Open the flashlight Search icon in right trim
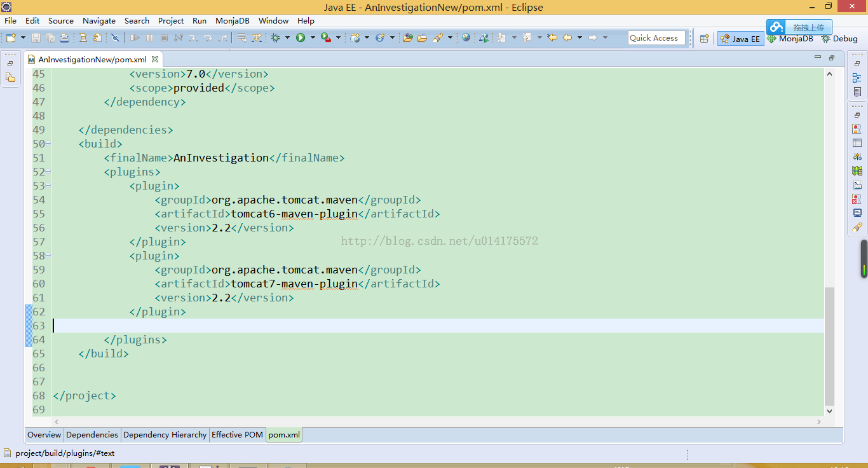Viewport: 868px width, 468px height. pyautogui.click(x=857, y=227)
